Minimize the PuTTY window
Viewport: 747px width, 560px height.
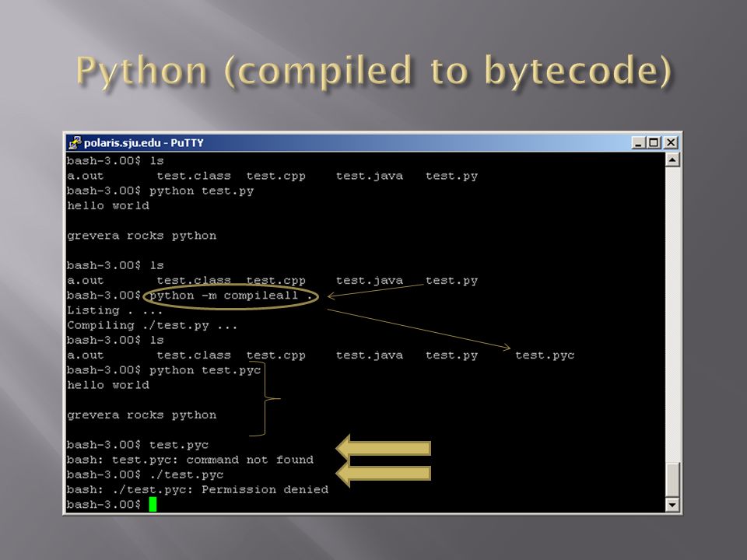point(638,142)
